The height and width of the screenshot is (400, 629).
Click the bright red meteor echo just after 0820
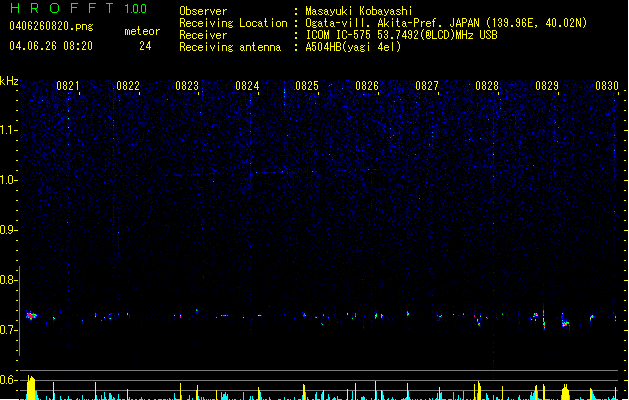[x=31, y=316]
